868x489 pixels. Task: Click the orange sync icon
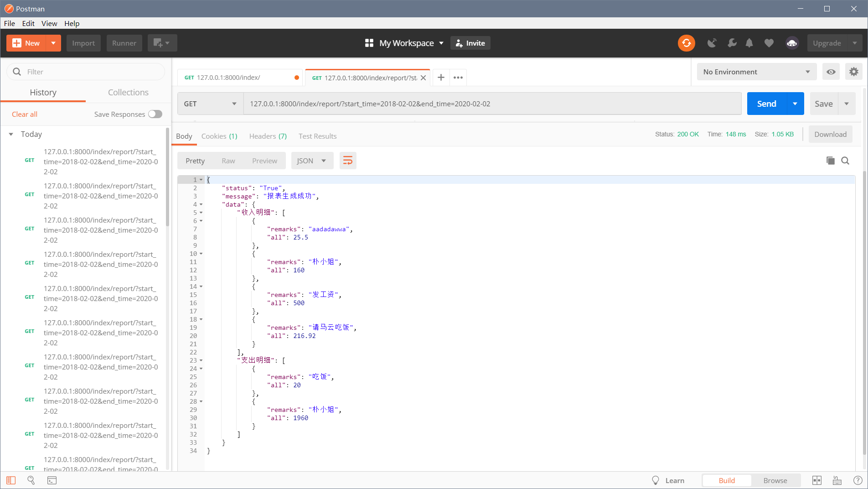(686, 43)
